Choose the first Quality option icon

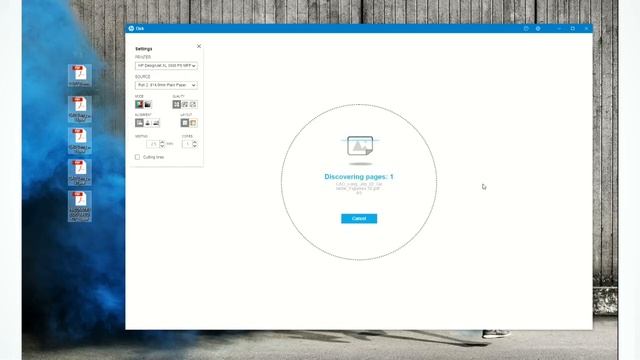176,104
